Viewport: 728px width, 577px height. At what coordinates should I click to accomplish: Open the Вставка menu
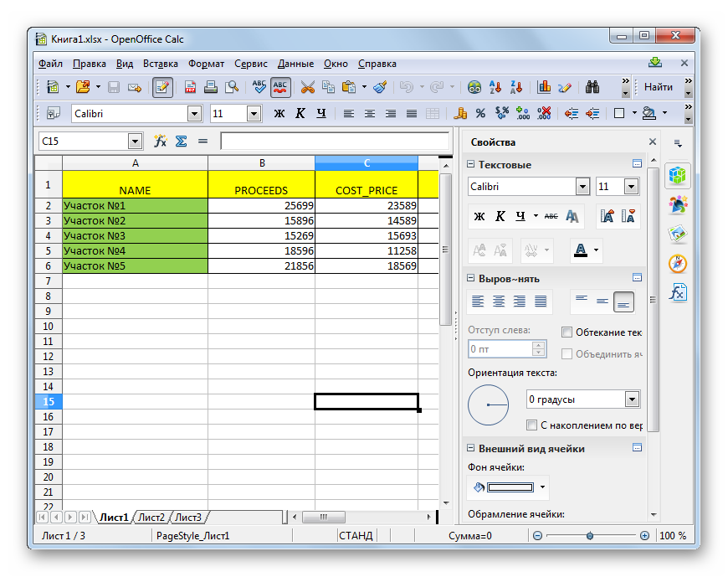coord(160,64)
